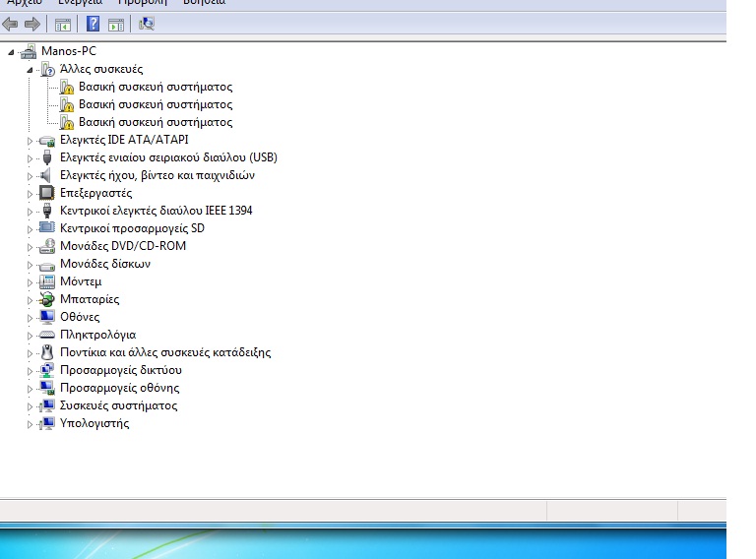The width and height of the screenshot is (756, 559).
Task: Expand Ελεγκτές ήχου, βίντεο και παιχνιδιών
Action: point(30,176)
